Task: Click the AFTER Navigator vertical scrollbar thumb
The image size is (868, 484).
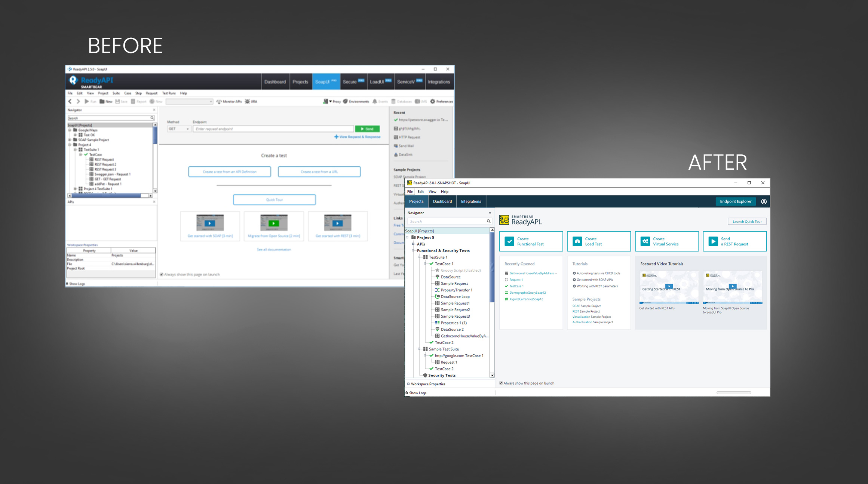Action: [x=492, y=267]
